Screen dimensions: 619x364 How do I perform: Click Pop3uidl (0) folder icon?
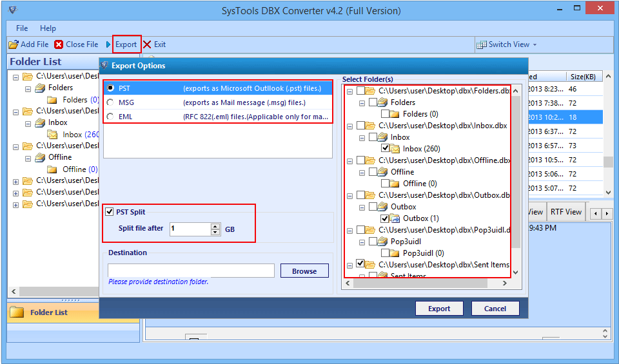395,253
